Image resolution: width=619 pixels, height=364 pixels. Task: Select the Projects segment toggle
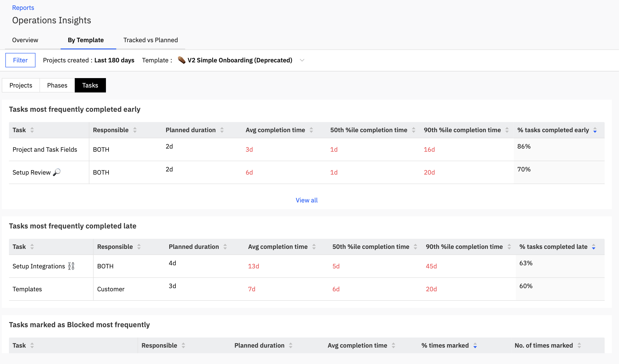(x=21, y=85)
